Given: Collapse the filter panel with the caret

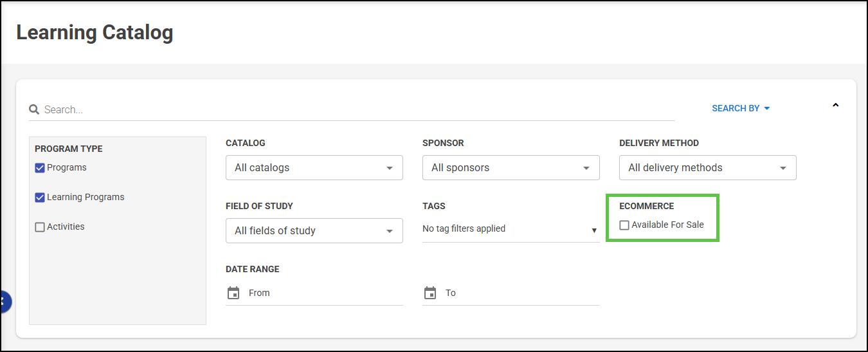Looking at the screenshot, I should (x=835, y=105).
